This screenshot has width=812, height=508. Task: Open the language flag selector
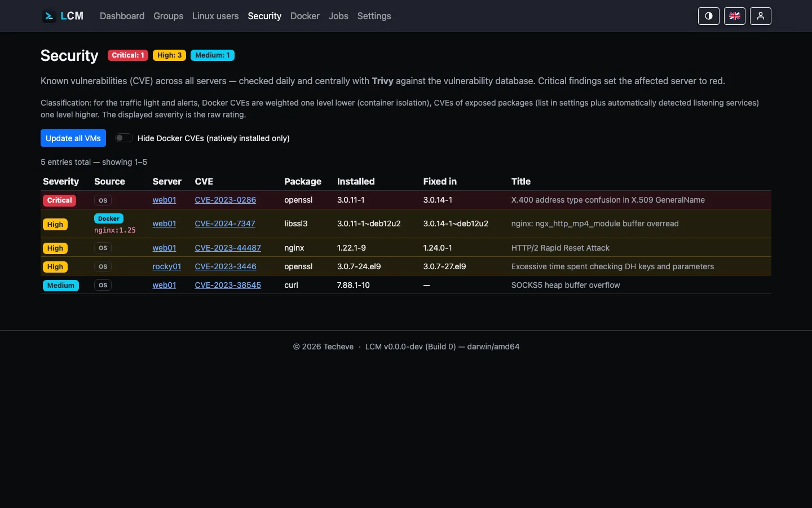735,16
